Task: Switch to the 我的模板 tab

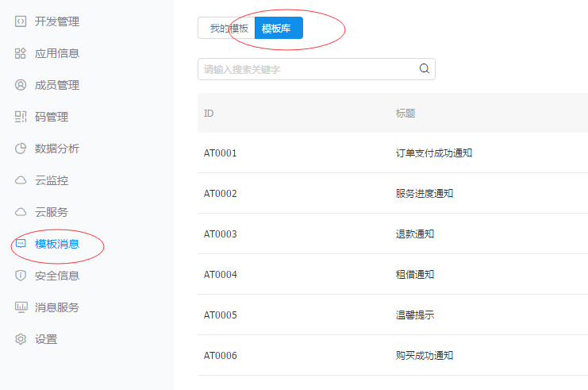Action: [226, 28]
